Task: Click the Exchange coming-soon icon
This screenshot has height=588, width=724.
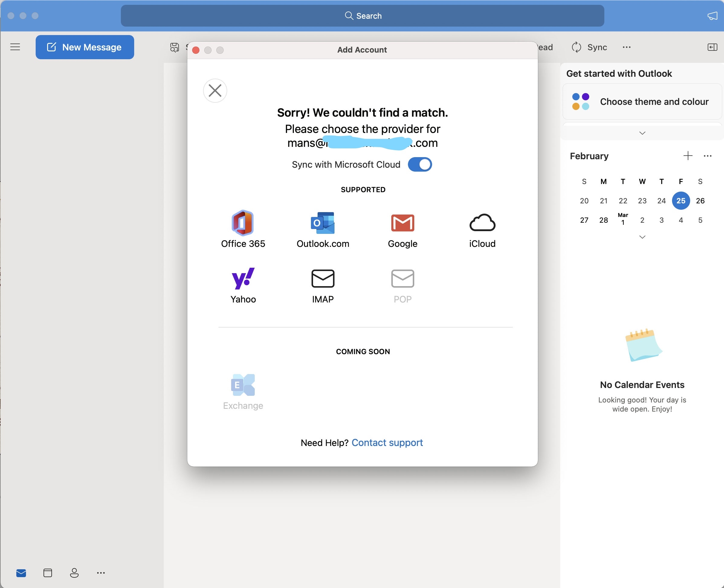Action: 243,385
